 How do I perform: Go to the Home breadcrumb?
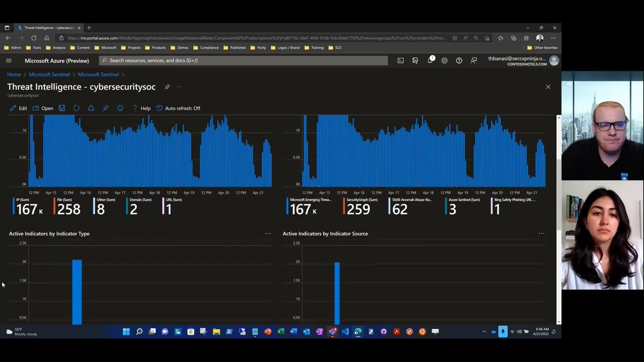pos(14,74)
